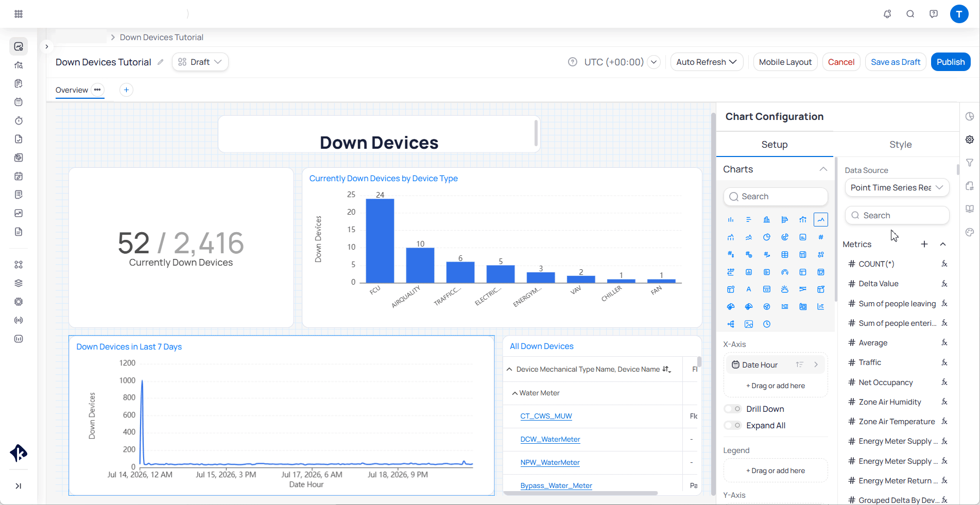The height and width of the screenshot is (505, 980).
Task: Click the metrics Search field
Action: coord(897,216)
